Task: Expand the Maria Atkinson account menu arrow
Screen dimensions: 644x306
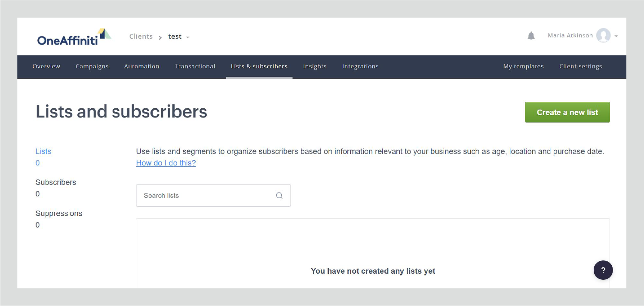Action: tap(616, 36)
